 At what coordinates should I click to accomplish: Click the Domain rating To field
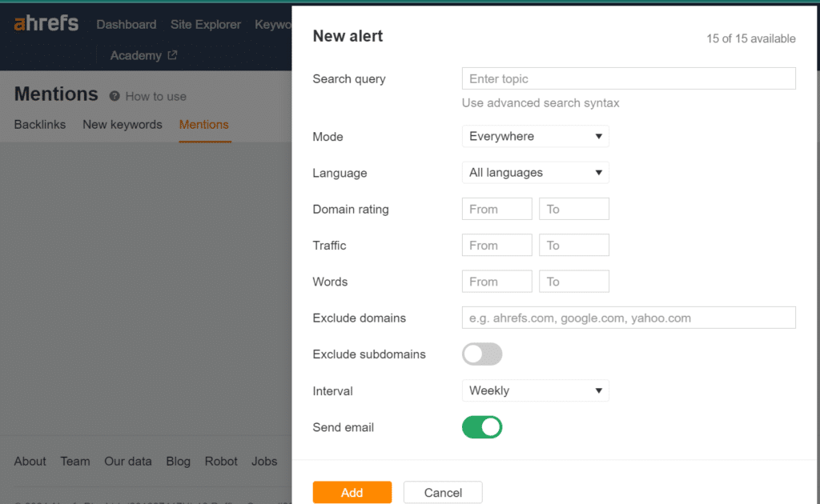pyautogui.click(x=573, y=209)
